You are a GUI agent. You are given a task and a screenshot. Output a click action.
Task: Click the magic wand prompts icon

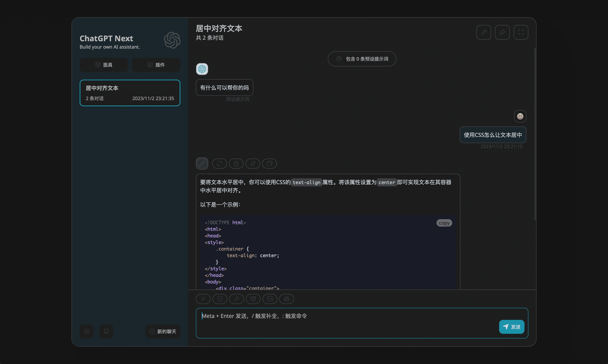236,299
